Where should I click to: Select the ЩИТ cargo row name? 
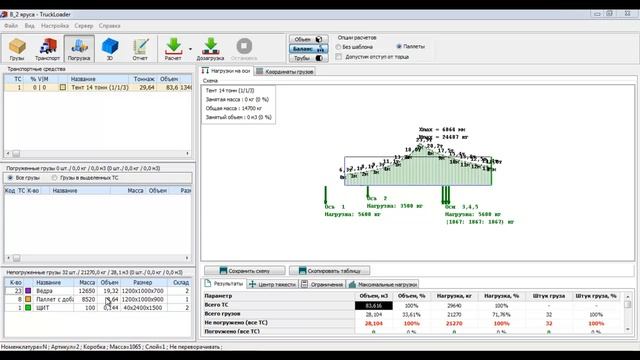point(42,308)
